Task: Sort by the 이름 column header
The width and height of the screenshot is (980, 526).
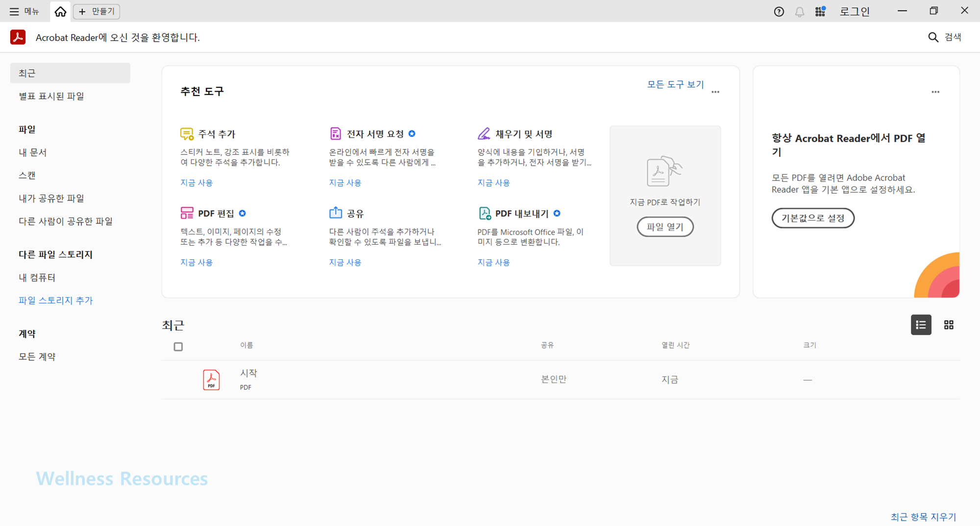Action: 246,346
